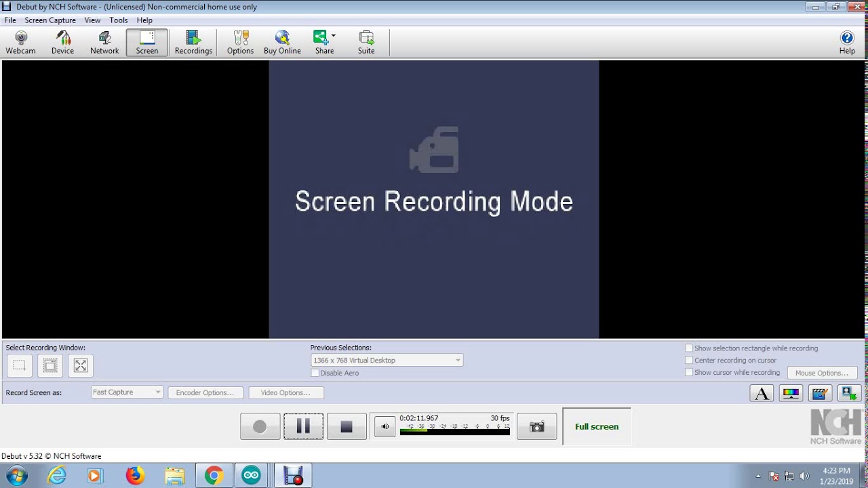Viewport: 868px width, 488px height.
Task: Open the View menu
Action: 92,20
